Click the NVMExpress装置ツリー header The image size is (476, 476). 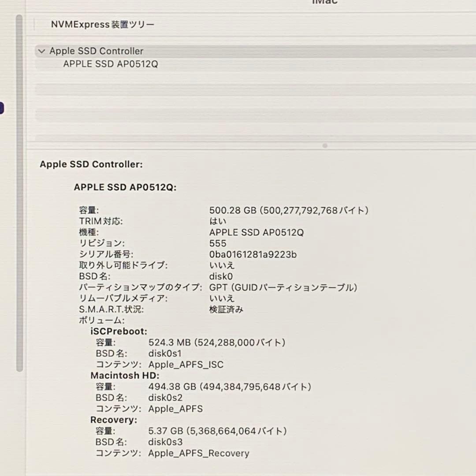coord(102,25)
